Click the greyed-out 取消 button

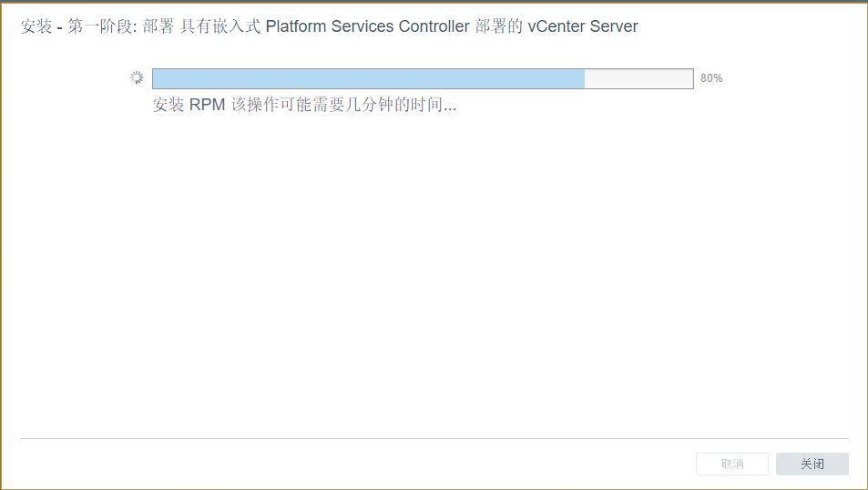(731, 464)
